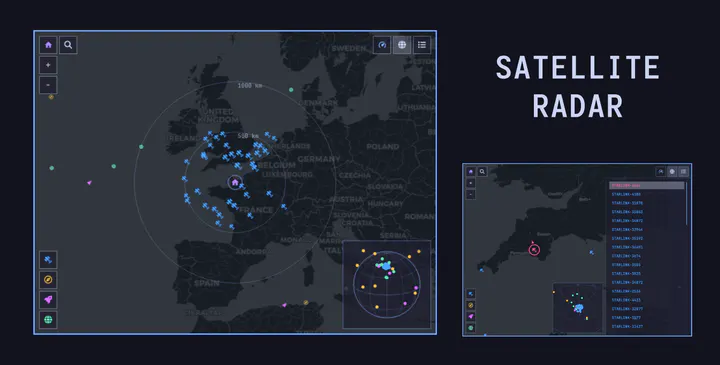Click the green dot west of Ireland
This screenshot has height=365, width=720.
click(141, 147)
